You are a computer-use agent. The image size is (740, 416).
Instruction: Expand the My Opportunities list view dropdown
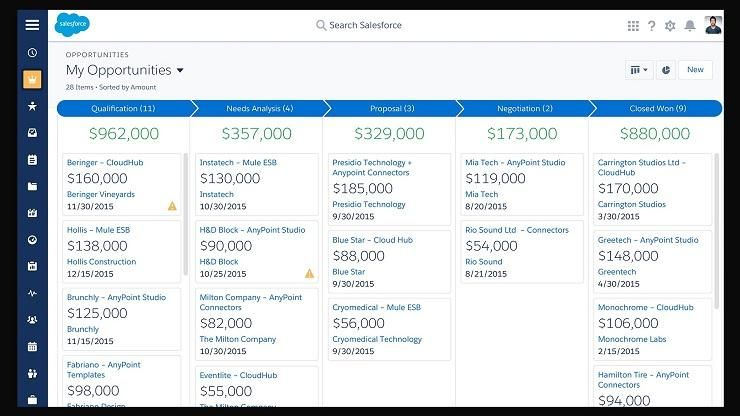point(180,70)
